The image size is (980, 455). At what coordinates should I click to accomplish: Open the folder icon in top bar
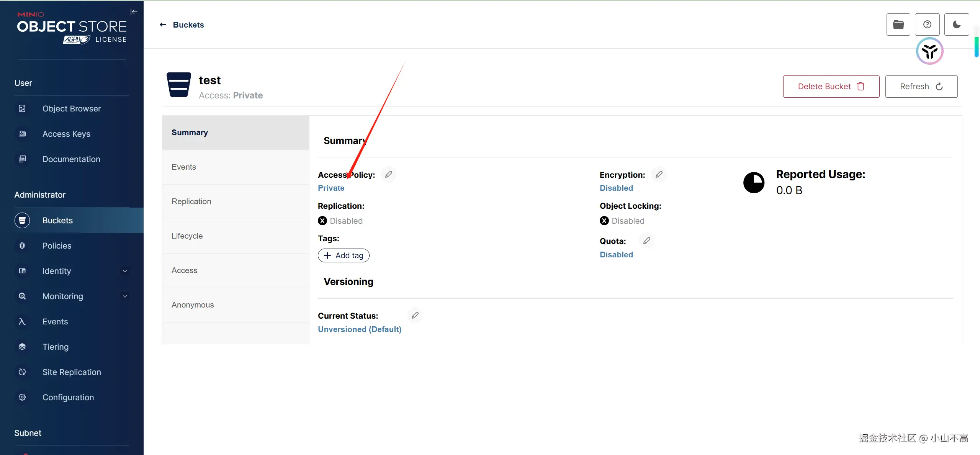tap(898, 25)
